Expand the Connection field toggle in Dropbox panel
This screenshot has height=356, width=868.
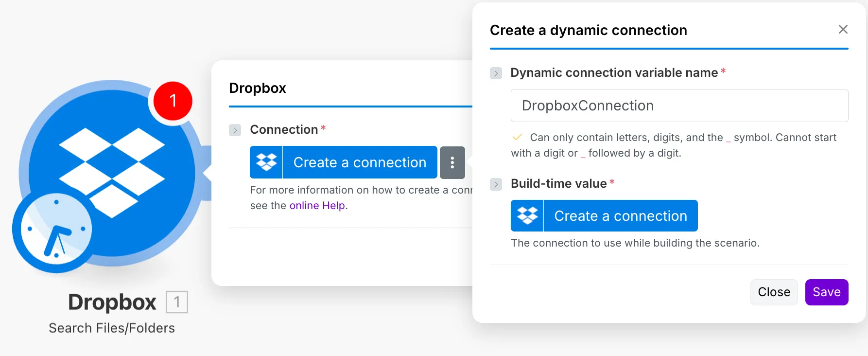235,130
